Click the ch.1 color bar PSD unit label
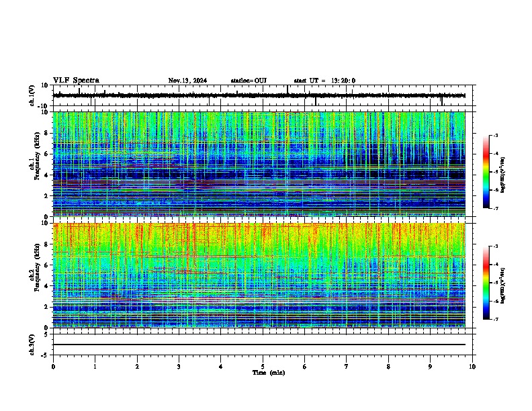Viewport: 532px width, 411px height. coord(503,175)
